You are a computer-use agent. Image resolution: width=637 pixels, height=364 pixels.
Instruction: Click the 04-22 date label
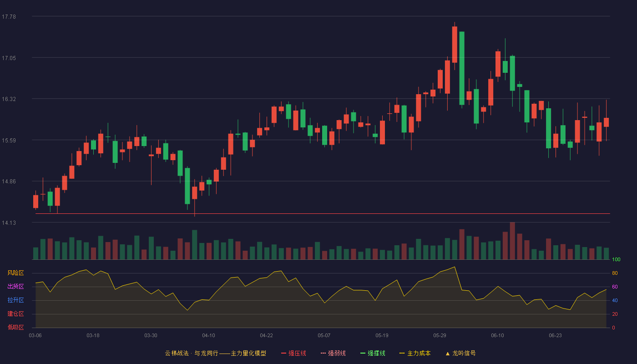266,335
